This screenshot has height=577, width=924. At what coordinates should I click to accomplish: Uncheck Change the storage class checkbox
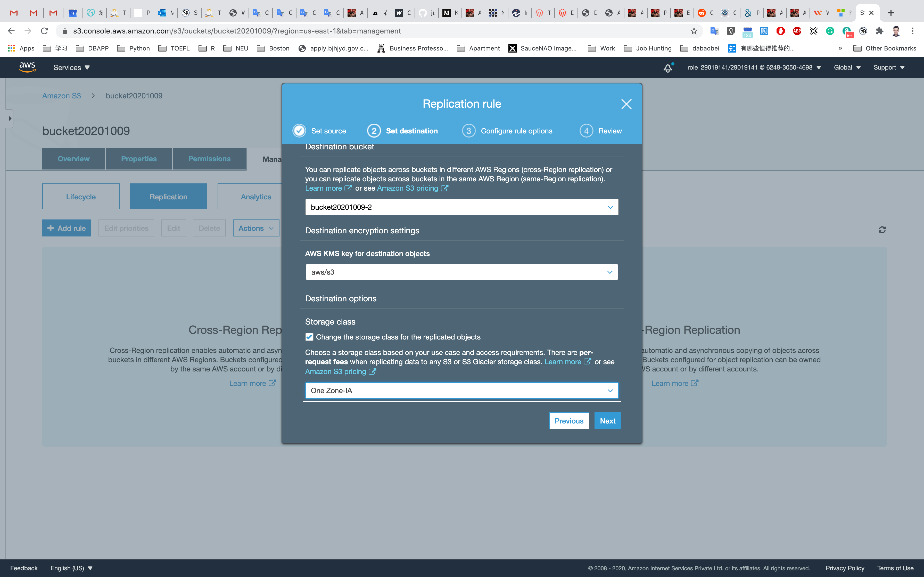[309, 337]
